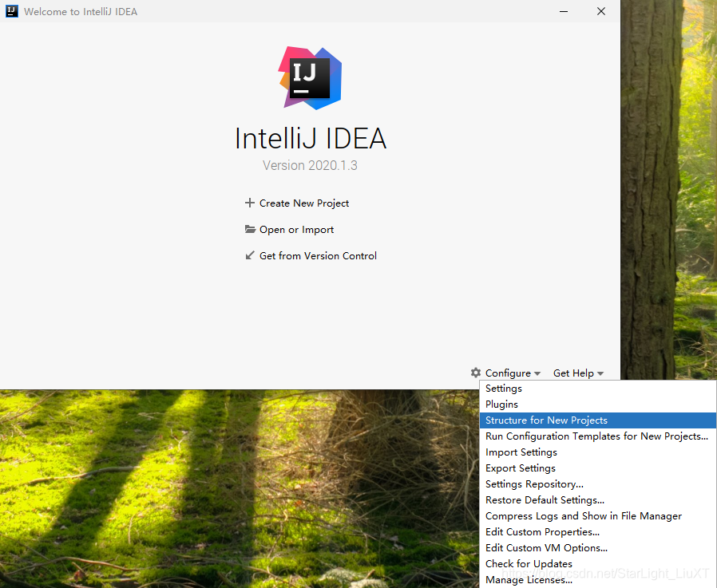Select Structure for New Projects
The height and width of the screenshot is (588, 717).
point(598,420)
